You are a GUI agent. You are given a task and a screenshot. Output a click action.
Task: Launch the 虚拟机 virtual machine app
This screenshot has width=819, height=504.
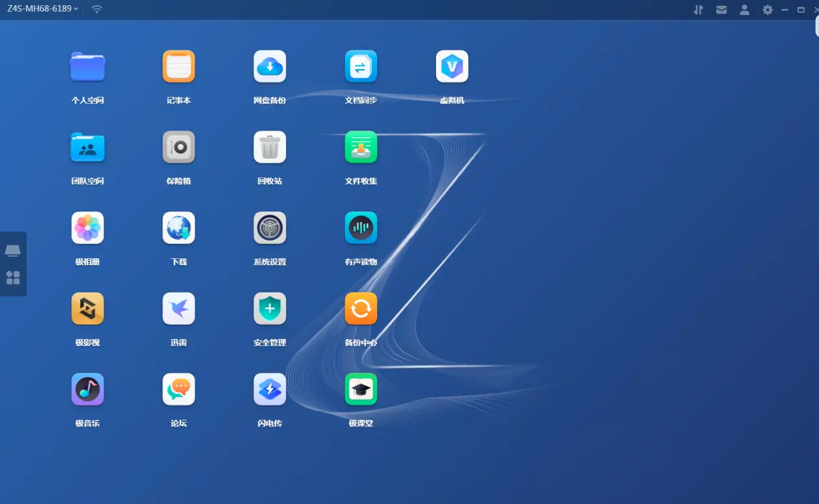coord(452,67)
